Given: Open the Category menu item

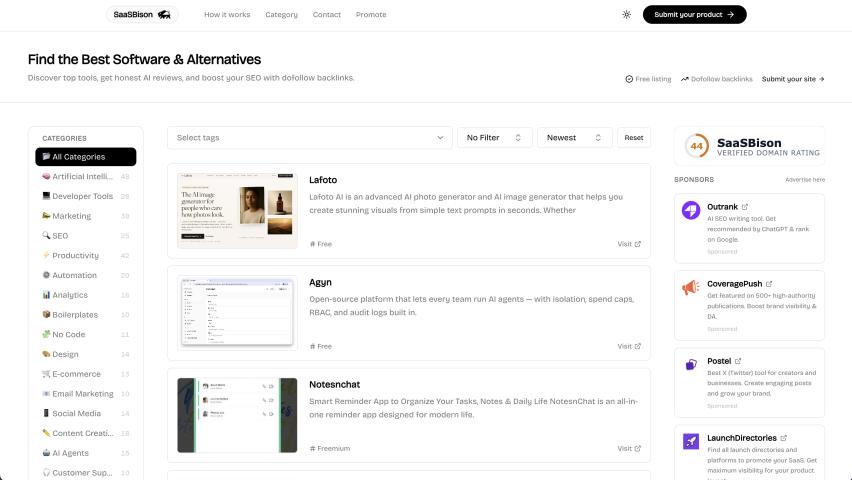Looking at the screenshot, I should pyautogui.click(x=281, y=15).
